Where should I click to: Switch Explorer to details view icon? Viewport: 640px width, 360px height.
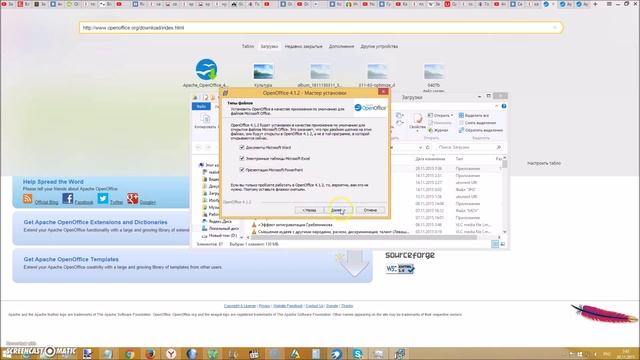495,244
